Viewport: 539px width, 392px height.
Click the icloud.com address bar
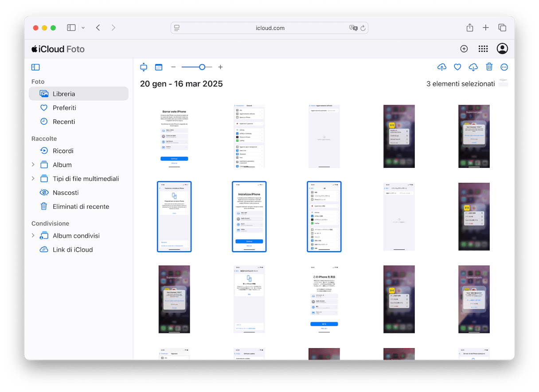[269, 28]
